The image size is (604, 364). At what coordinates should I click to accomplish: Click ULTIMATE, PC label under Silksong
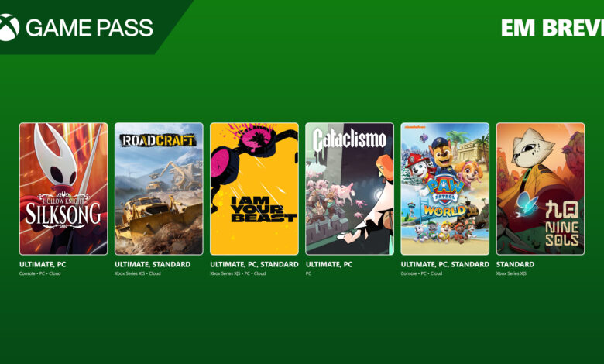[x=43, y=264]
